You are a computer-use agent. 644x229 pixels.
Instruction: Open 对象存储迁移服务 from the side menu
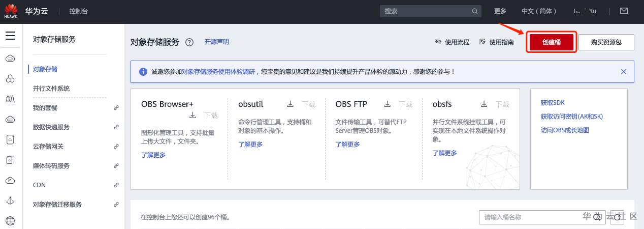point(57,205)
